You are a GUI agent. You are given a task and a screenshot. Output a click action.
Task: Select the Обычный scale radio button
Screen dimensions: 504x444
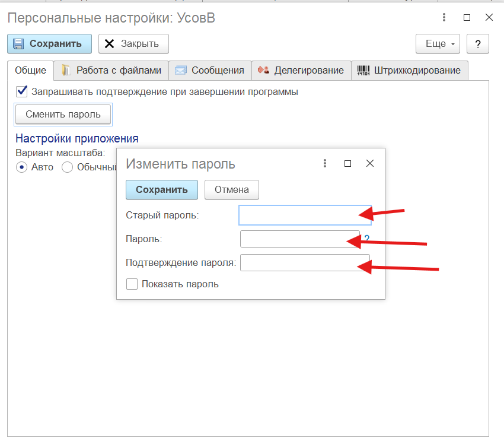67,167
